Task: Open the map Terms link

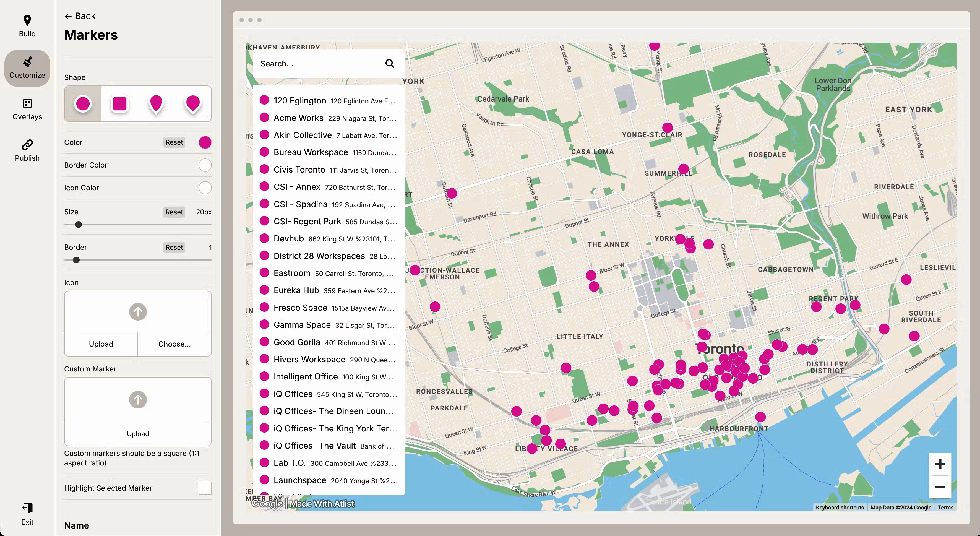Action: pos(945,508)
